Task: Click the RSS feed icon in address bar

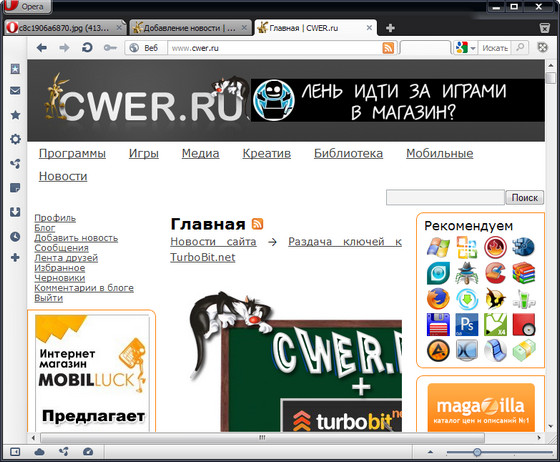Action: 388,48
